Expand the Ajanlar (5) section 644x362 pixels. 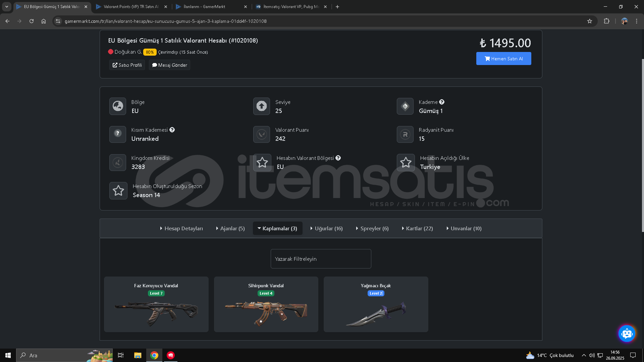point(230,228)
